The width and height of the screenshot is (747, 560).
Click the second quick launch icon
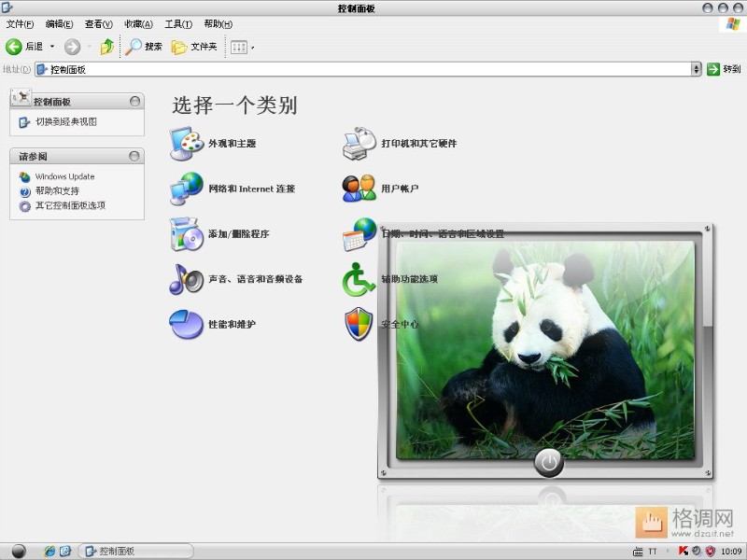coord(65,551)
